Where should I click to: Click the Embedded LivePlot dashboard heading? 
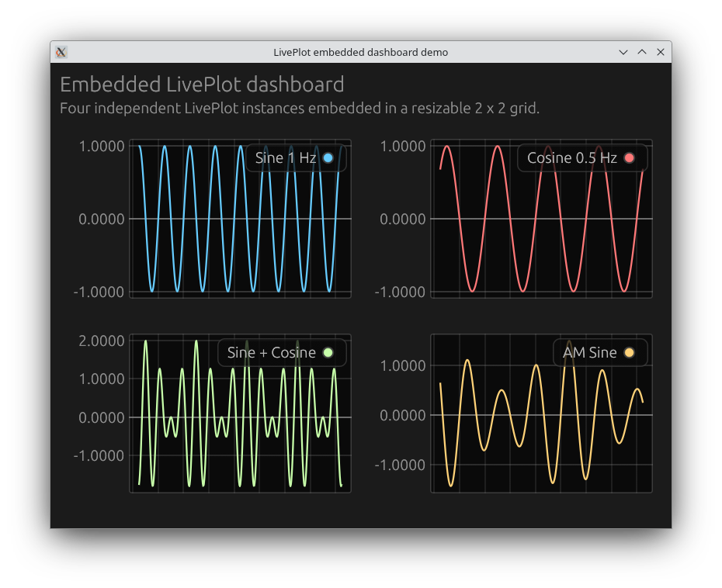203,85
